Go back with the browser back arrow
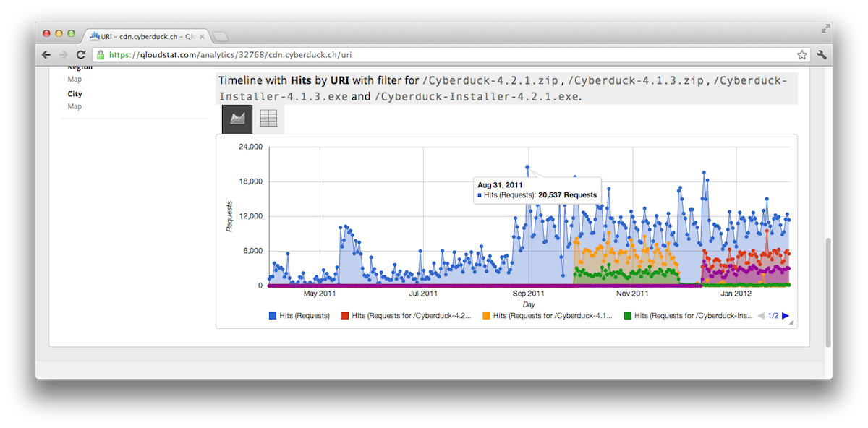 pos(46,54)
